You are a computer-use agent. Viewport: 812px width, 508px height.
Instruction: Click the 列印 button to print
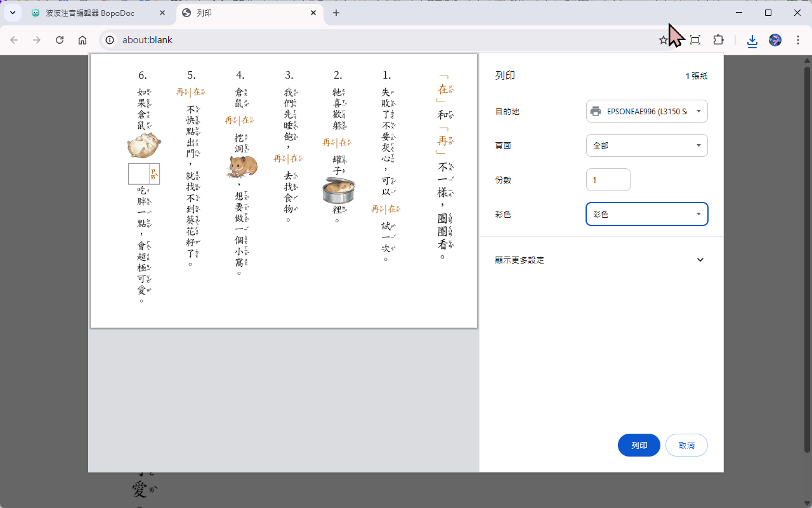tap(639, 444)
